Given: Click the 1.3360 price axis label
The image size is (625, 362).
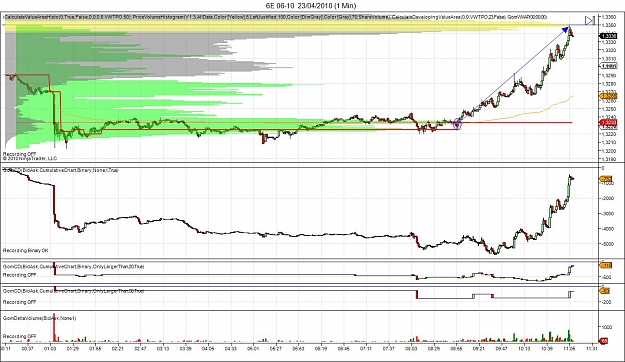Looking at the screenshot, I should 608,17.
